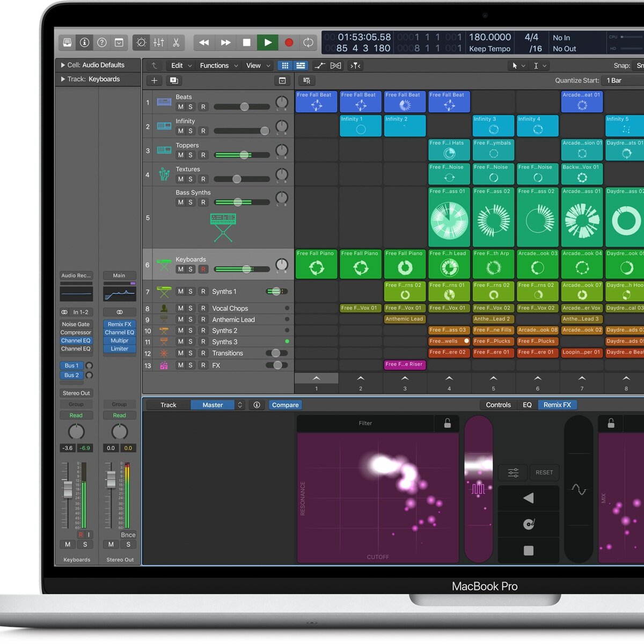Disable record on Keyboards track
Viewport: 644px width, 644px height.
[203, 269]
